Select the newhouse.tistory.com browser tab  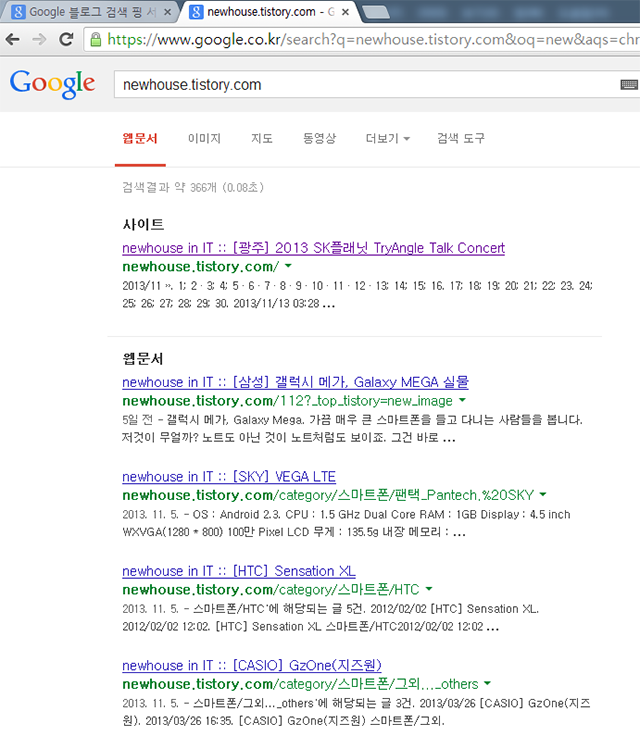270,12
